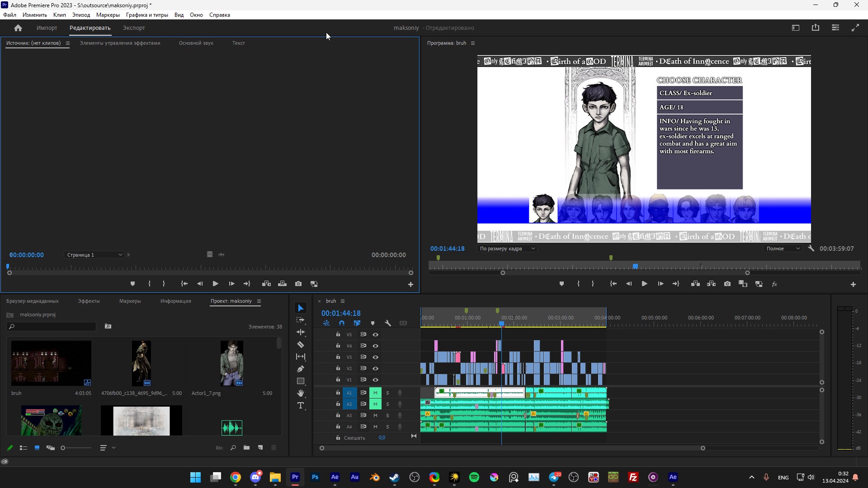The image size is (868, 488).
Task: Click the Home icon
Action: tap(18, 28)
